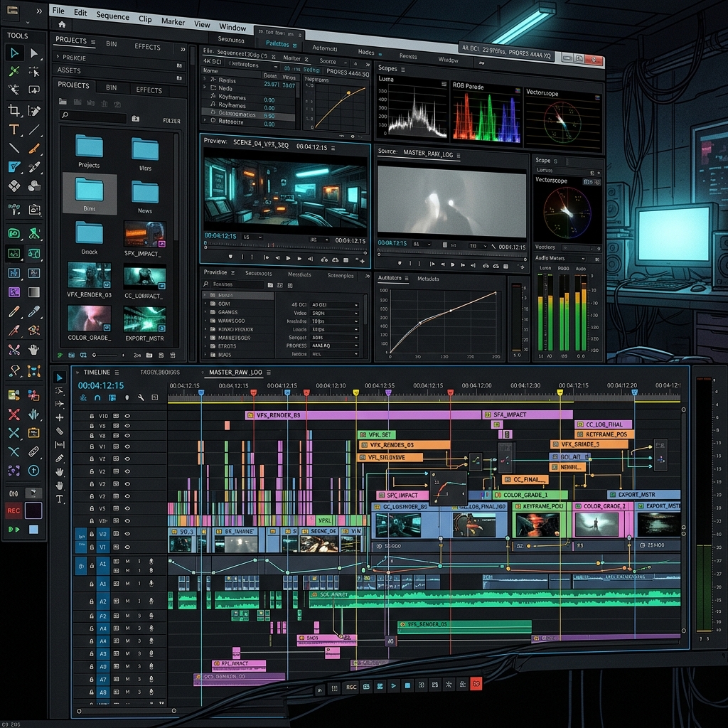
Task: Toggle the padlock on track V5
Action: click(92, 508)
